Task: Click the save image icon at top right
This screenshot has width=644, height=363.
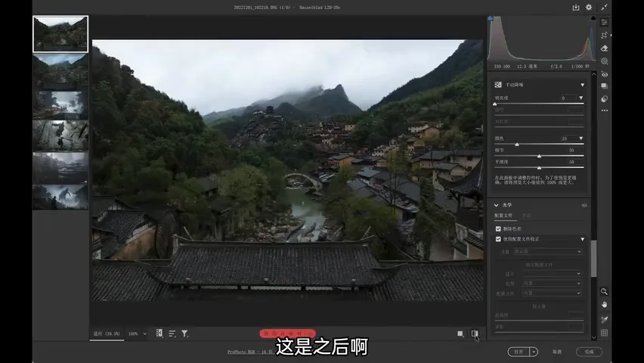Action: [576, 8]
